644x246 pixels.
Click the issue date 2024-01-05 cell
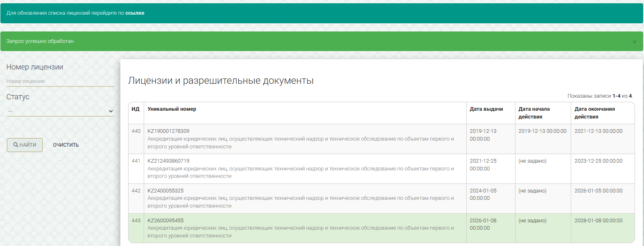pyautogui.click(x=483, y=195)
